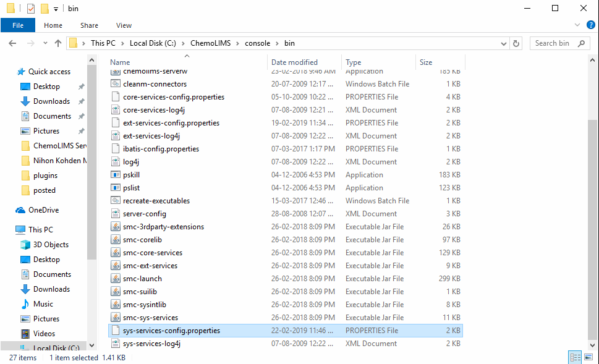
Task: Open Customize Quick Access Toolbar dropdown
Action: click(x=56, y=9)
